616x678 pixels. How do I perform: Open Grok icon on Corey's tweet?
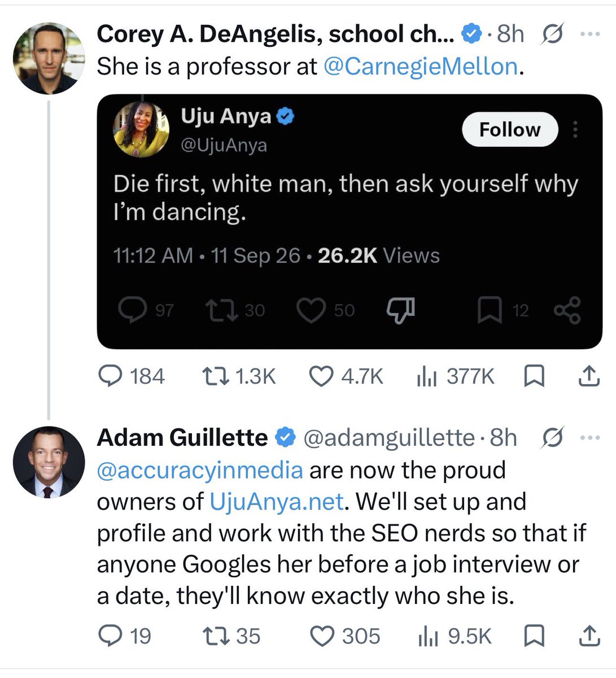[553, 35]
